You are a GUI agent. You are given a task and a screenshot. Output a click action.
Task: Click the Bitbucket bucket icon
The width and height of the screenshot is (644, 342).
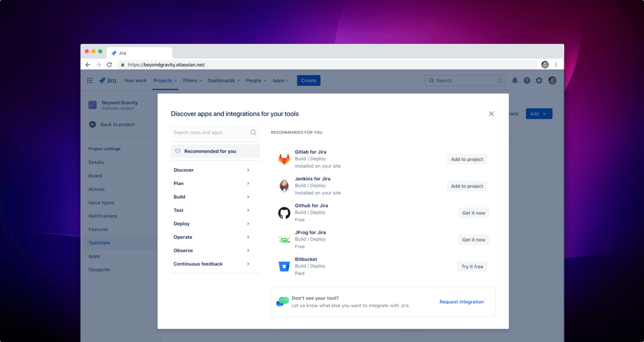(x=284, y=266)
